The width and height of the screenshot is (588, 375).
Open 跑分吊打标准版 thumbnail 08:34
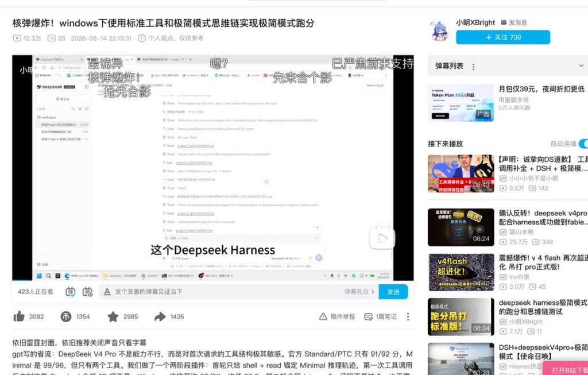[461, 317]
